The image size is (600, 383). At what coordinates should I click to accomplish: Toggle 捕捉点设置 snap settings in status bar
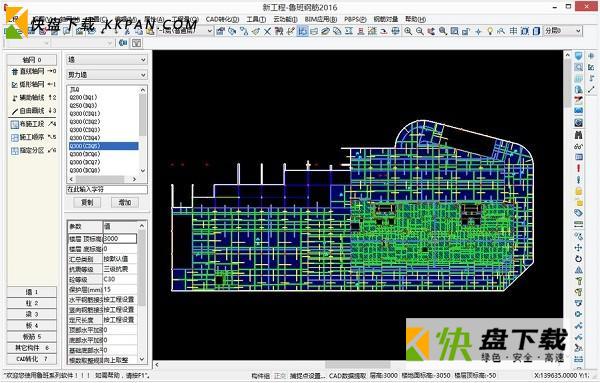tap(307, 376)
